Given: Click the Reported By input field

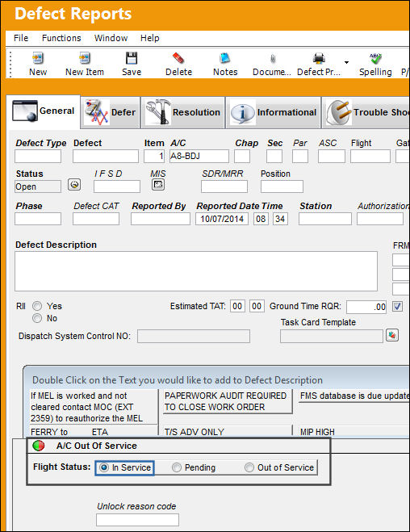Looking at the screenshot, I should click(x=161, y=219).
